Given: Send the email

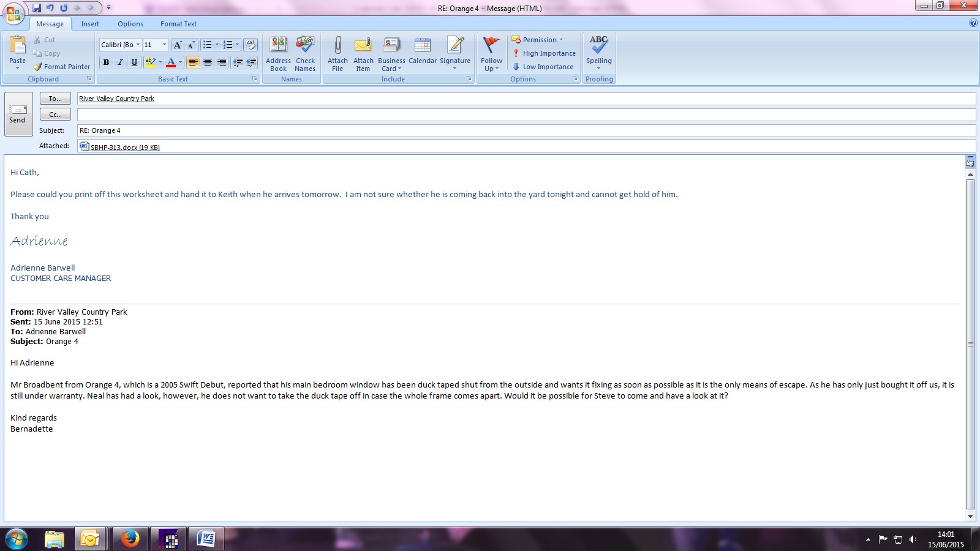Looking at the screenshot, I should 18,114.
